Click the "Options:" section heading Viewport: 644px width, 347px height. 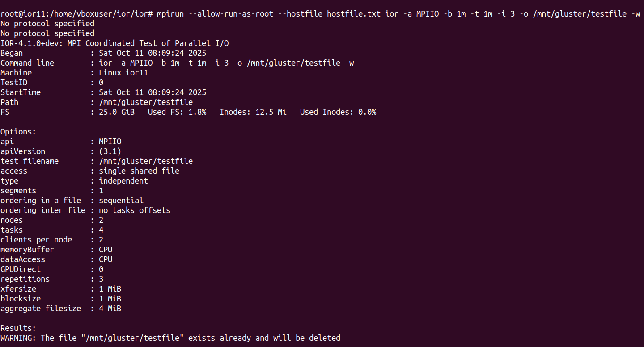click(x=18, y=132)
